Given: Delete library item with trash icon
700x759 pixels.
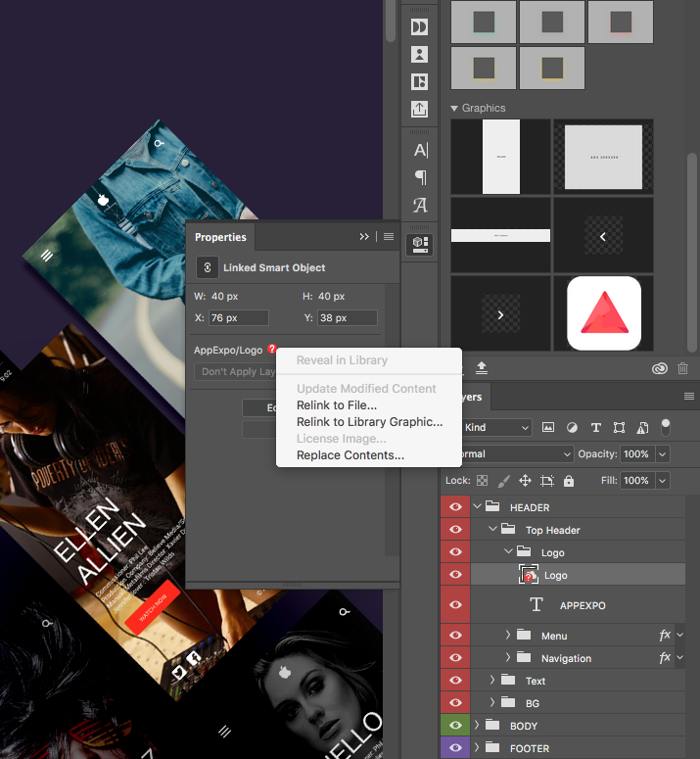Looking at the screenshot, I should coord(682,368).
